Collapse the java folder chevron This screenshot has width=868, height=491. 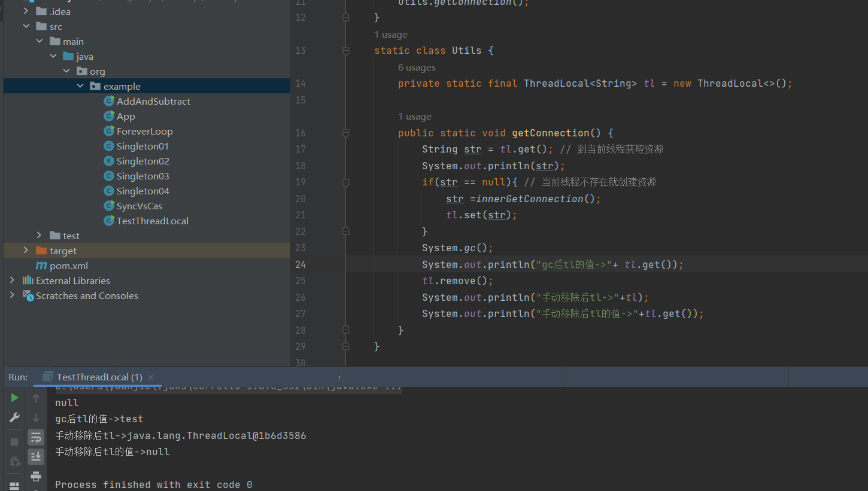(x=53, y=56)
